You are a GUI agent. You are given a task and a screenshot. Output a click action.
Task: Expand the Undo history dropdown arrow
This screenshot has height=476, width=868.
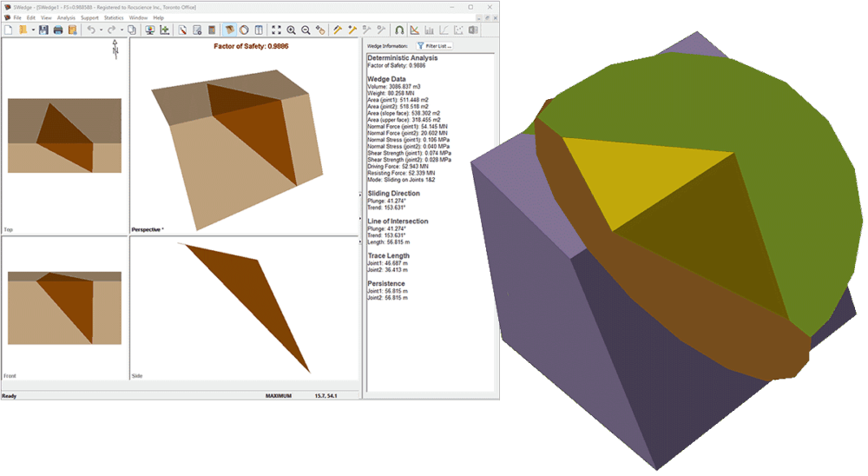pyautogui.click(x=101, y=30)
